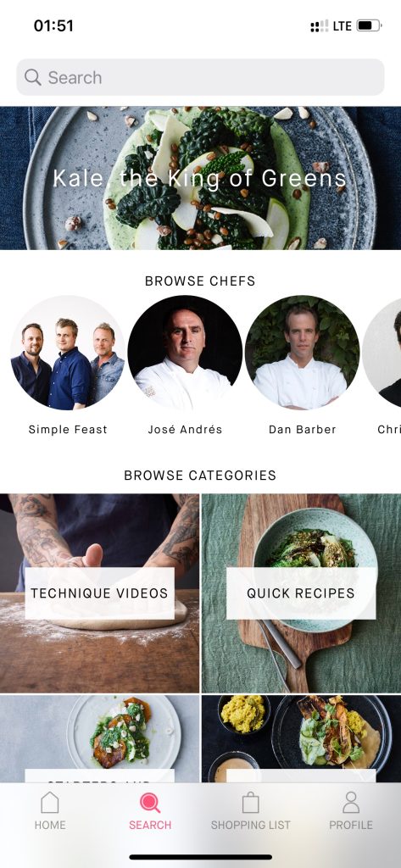Screen dimensions: 401x868
Task: Tap the magnifying glass icon in search bar
Action: (x=33, y=77)
